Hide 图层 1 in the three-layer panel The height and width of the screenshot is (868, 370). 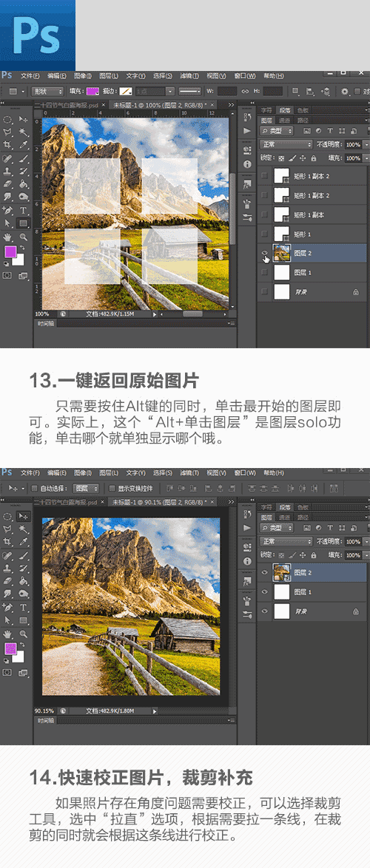coord(264,591)
